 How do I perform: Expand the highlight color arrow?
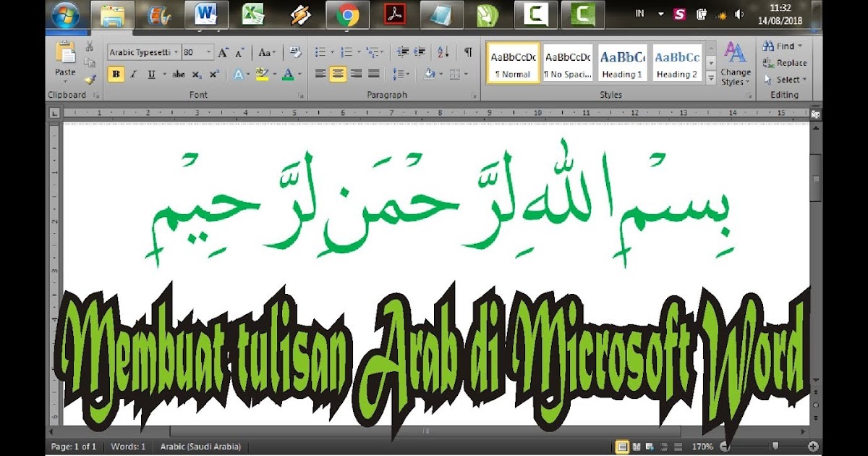273,74
